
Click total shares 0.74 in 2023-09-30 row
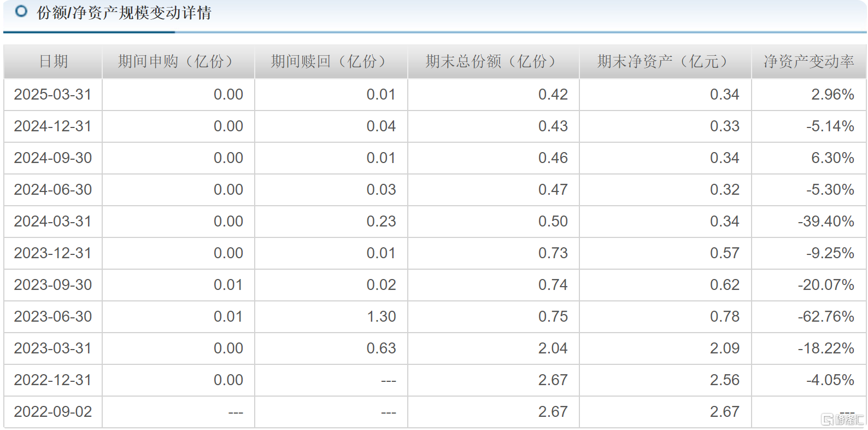click(553, 285)
